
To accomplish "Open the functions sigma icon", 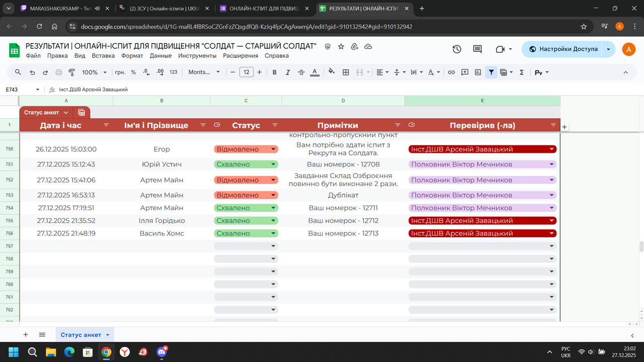I will (x=522, y=72).
